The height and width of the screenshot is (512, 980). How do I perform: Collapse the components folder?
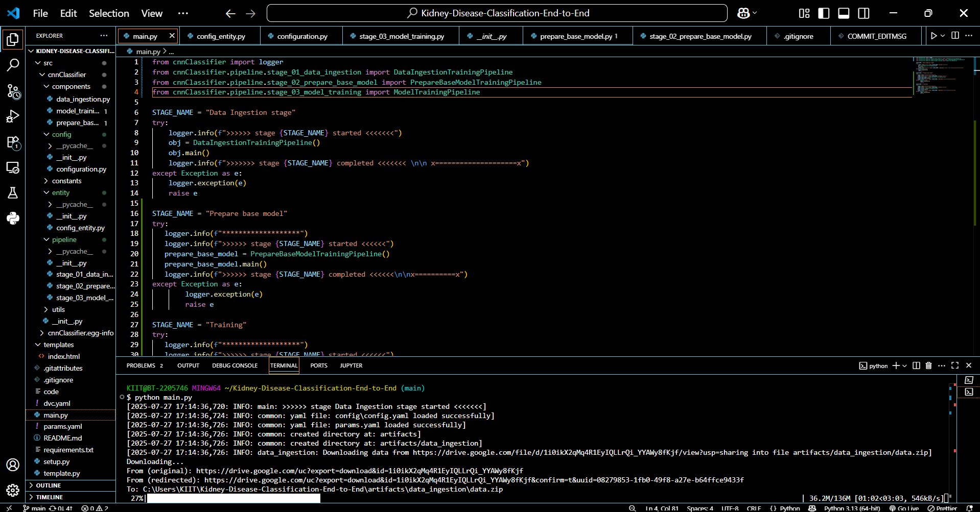click(x=71, y=87)
